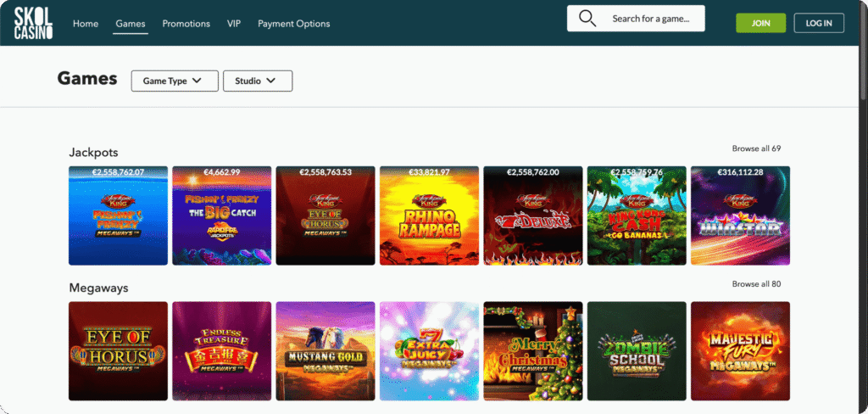Open the VIP section

click(x=234, y=24)
